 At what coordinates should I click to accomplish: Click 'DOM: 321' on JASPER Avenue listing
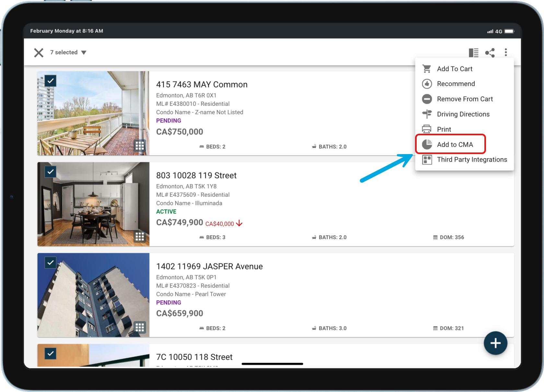[x=449, y=328]
